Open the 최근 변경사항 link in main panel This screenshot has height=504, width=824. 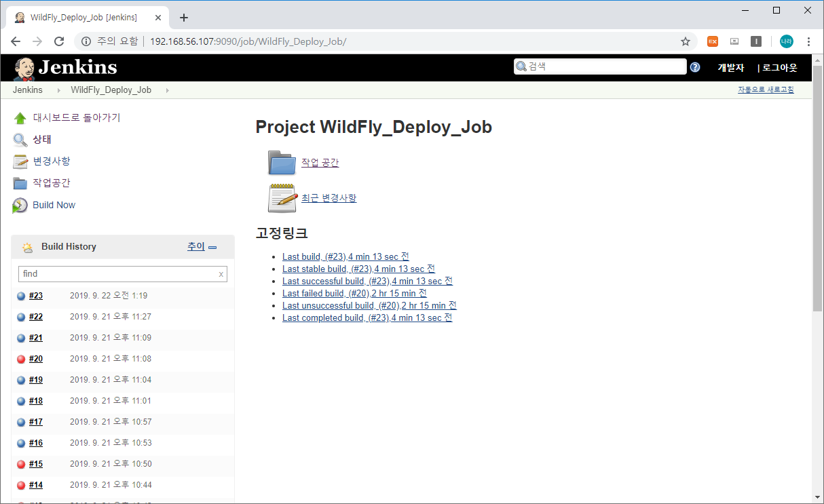[329, 198]
